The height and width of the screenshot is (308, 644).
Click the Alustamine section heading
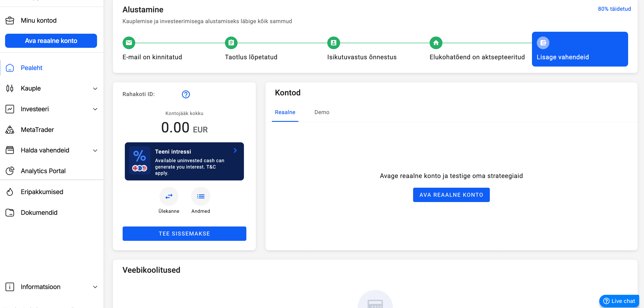(x=143, y=10)
